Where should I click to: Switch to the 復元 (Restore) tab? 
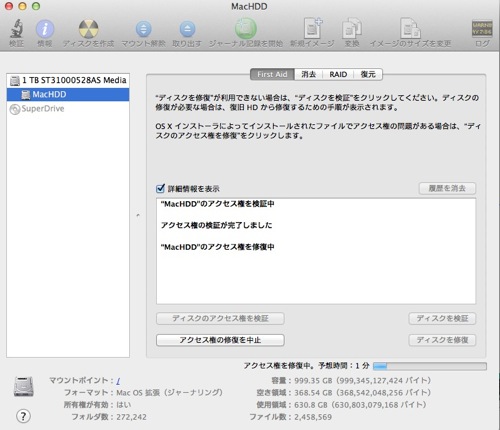click(x=368, y=74)
